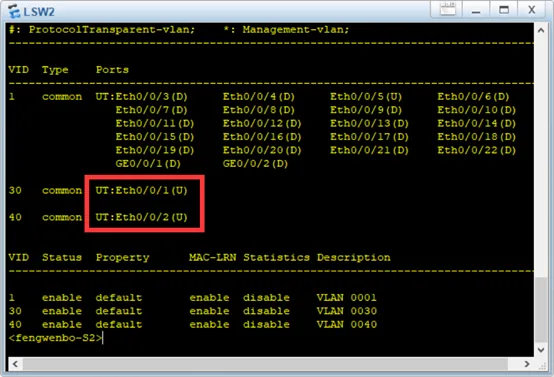Click the Eth0/0/8(D) port entry
The image size is (554, 377).
point(259,110)
